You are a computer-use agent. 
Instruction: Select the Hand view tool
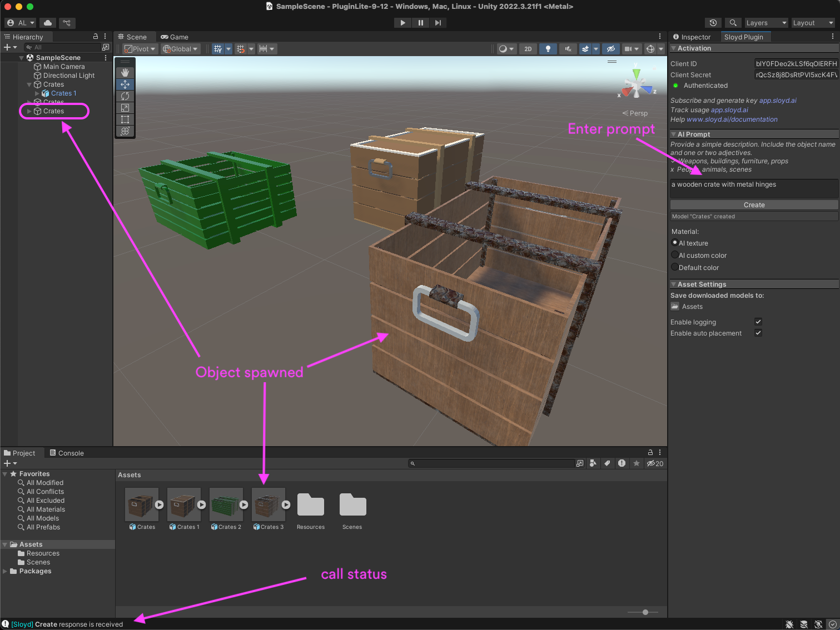point(125,73)
